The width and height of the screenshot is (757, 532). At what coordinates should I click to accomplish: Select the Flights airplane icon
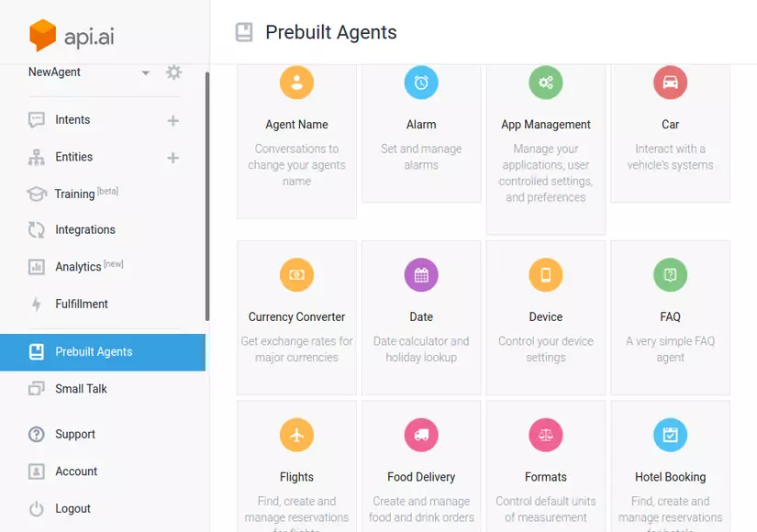[296, 435]
